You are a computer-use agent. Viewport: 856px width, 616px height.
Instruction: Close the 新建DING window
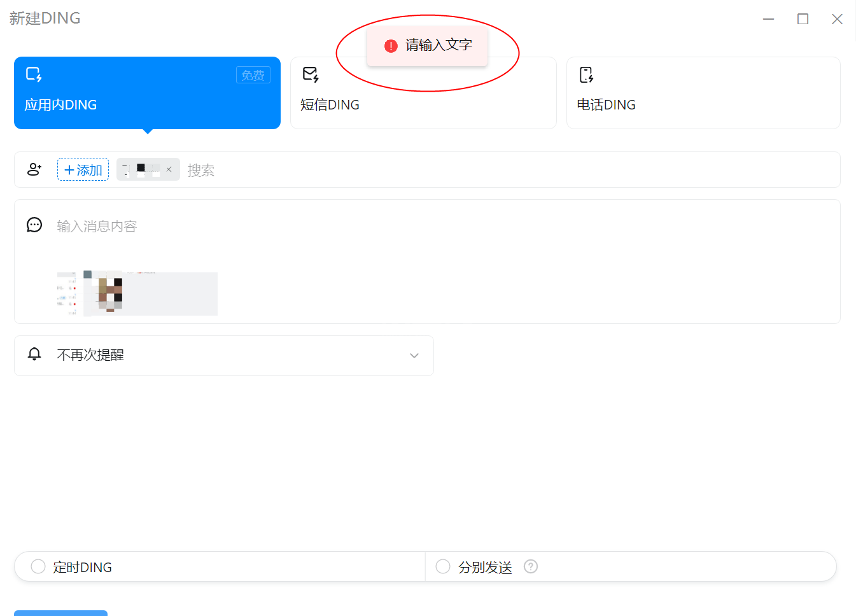click(x=838, y=19)
